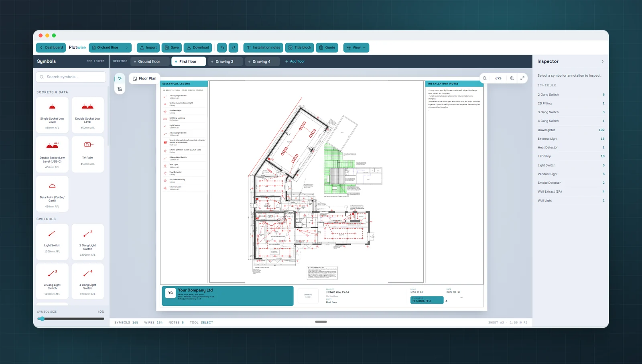The image size is (642, 364).
Task: Click the Plotwire logo
Action: pyautogui.click(x=77, y=47)
